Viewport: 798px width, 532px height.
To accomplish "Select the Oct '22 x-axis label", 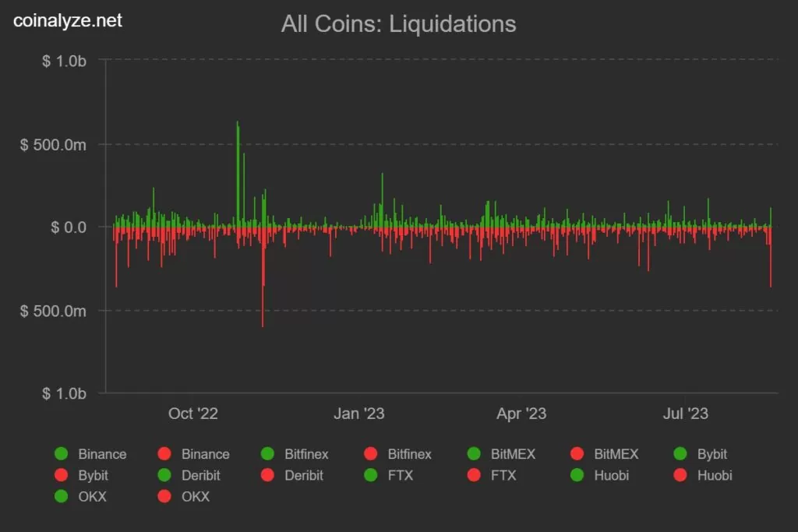I will point(192,413).
